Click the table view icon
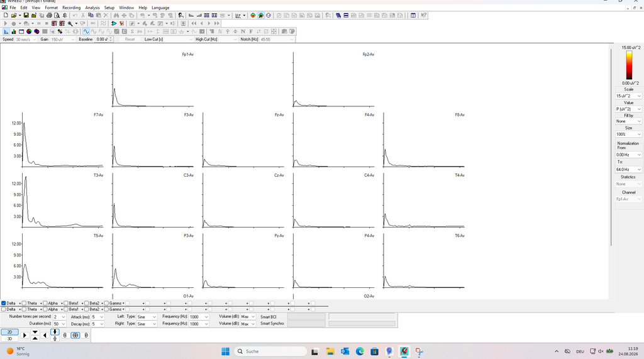This screenshot has height=359, width=644. (21, 31)
